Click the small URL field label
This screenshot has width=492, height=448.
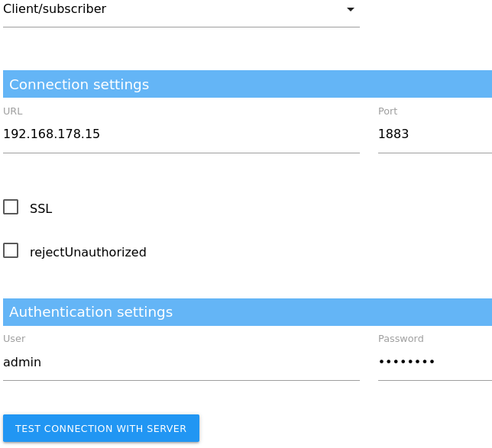pos(13,111)
